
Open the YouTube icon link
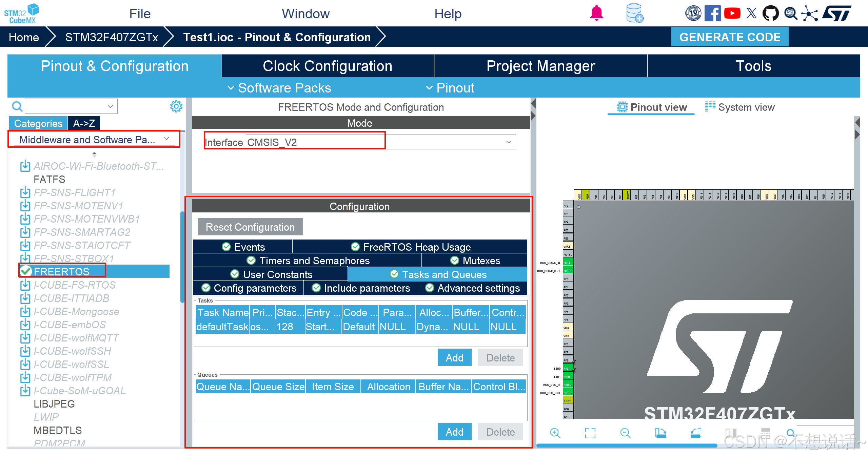pos(732,14)
